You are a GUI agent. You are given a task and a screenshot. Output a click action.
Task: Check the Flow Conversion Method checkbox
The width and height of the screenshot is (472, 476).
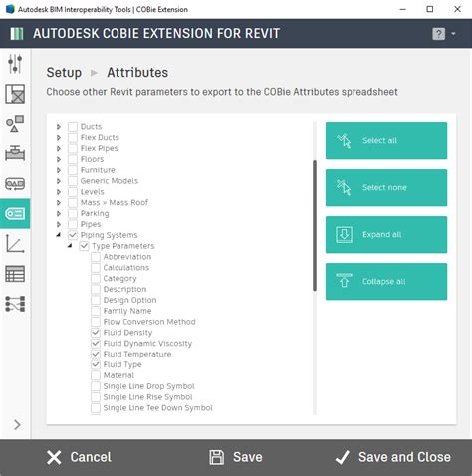(x=96, y=322)
